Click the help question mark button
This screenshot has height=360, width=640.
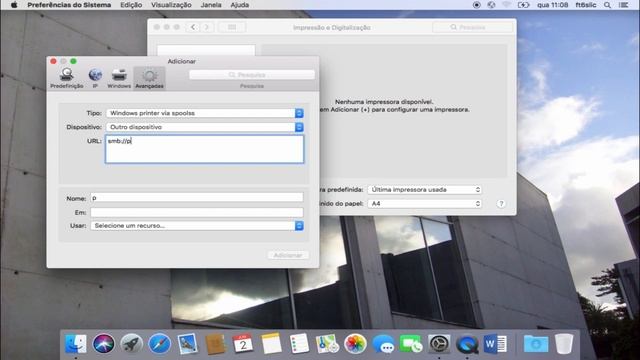coord(501,204)
